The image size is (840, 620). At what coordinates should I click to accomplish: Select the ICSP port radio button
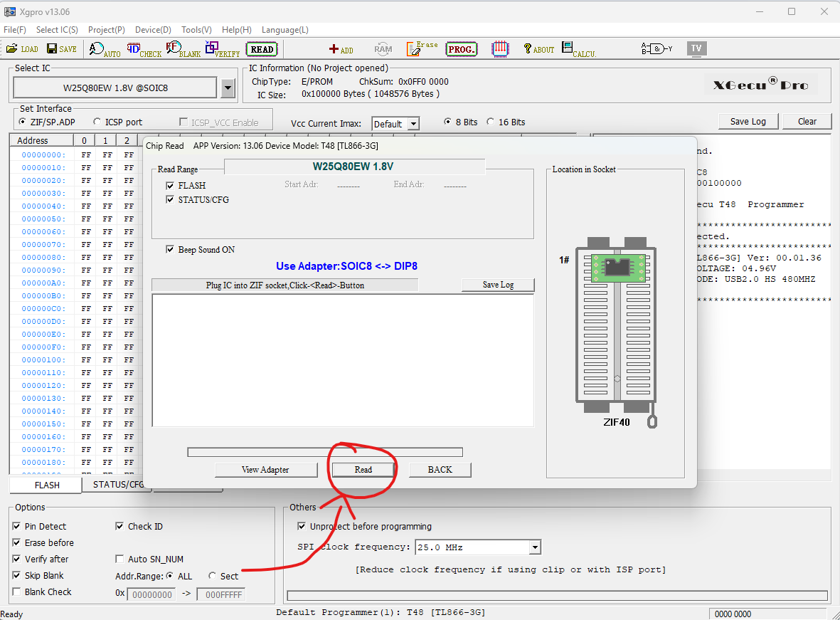[x=97, y=122]
